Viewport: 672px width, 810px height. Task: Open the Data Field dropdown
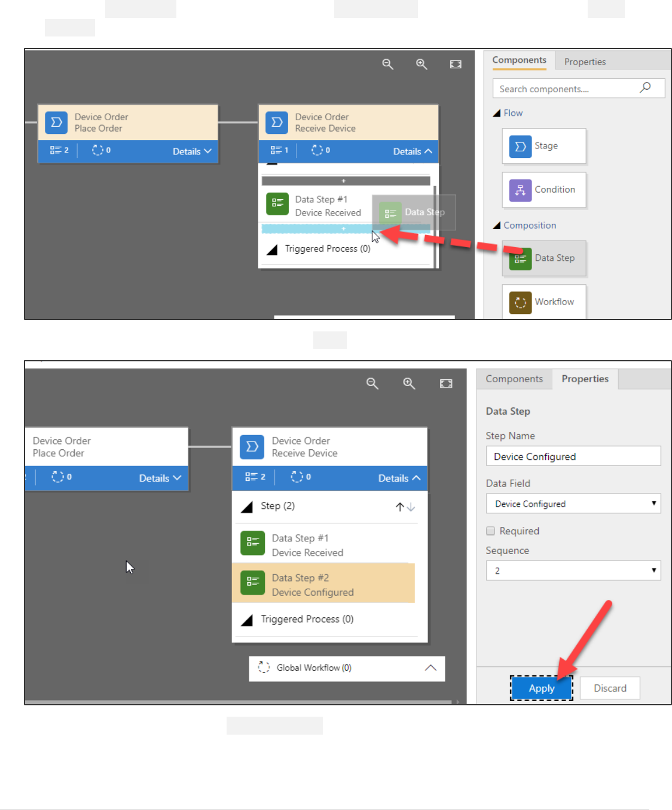(x=573, y=504)
